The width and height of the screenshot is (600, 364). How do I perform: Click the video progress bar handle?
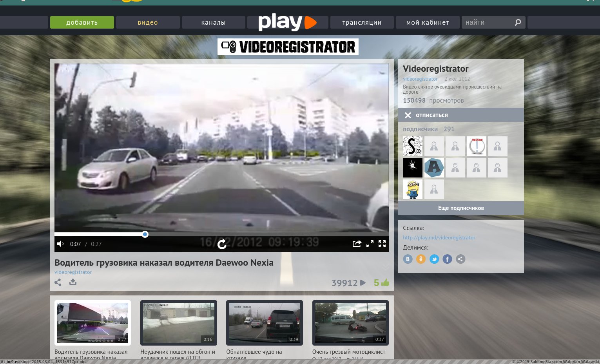pos(145,234)
